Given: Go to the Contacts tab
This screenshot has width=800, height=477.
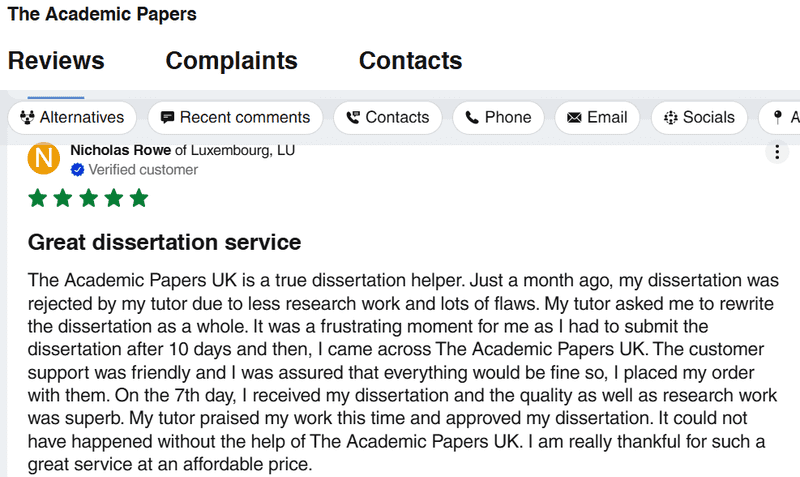Looking at the screenshot, I should [410, 61].
